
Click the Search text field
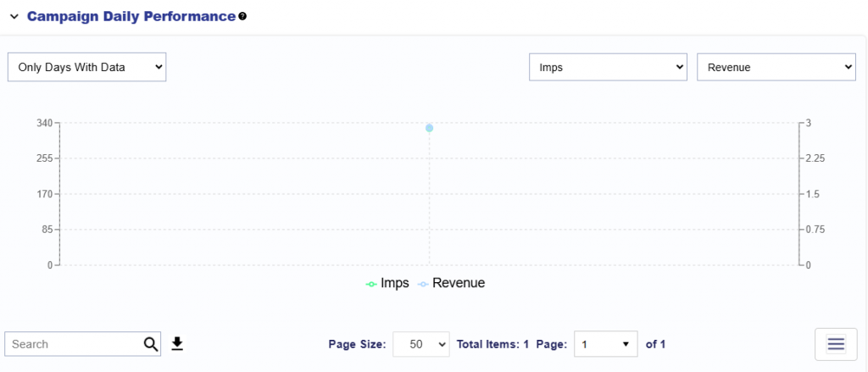(x=75, y=344)
